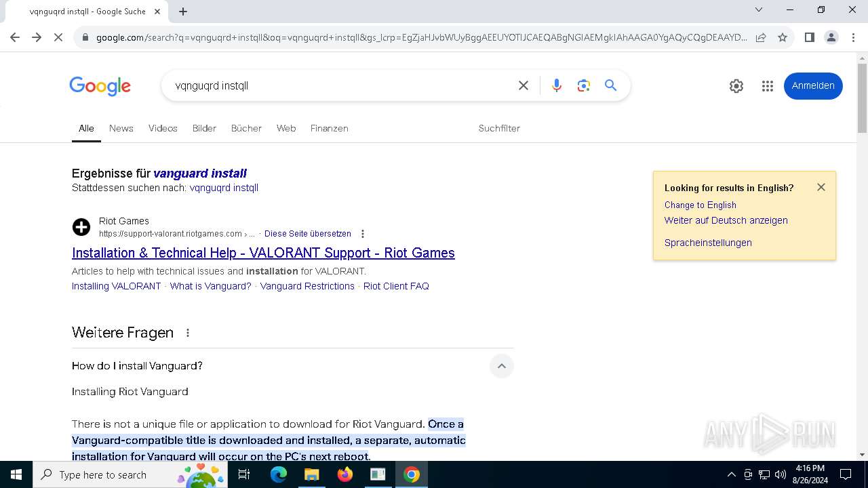Switch to the Videos tab
Screen dimensions: 868x488
coord(163,128)
